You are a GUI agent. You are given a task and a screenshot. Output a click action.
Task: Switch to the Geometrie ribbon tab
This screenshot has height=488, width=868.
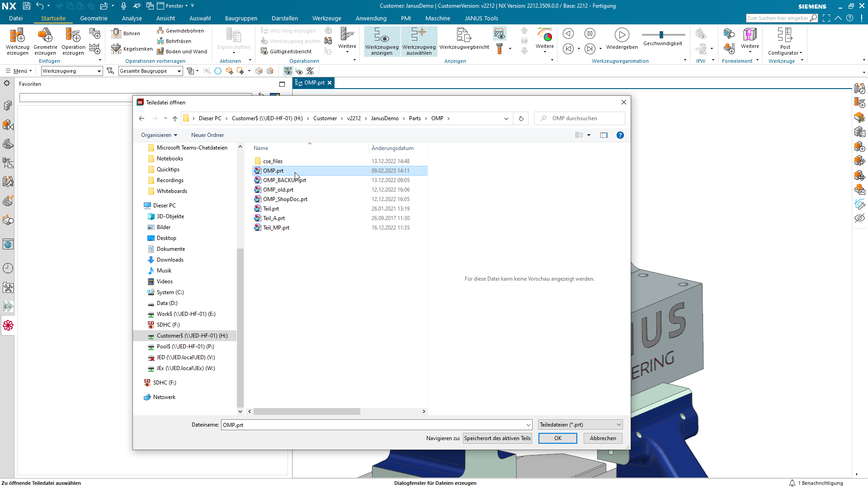tap(94, 19)
